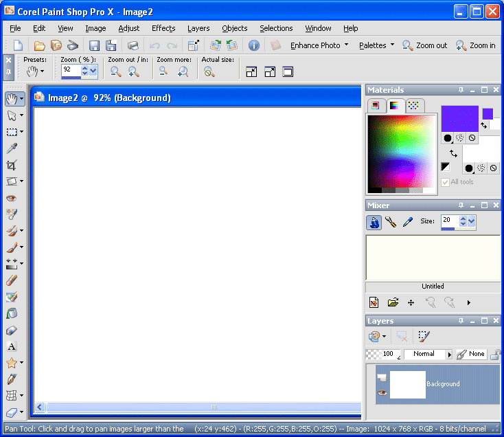Pick a color from the rainbow picker
The height and width of the screenshot is (437, 504).
[x=401, y=151]
